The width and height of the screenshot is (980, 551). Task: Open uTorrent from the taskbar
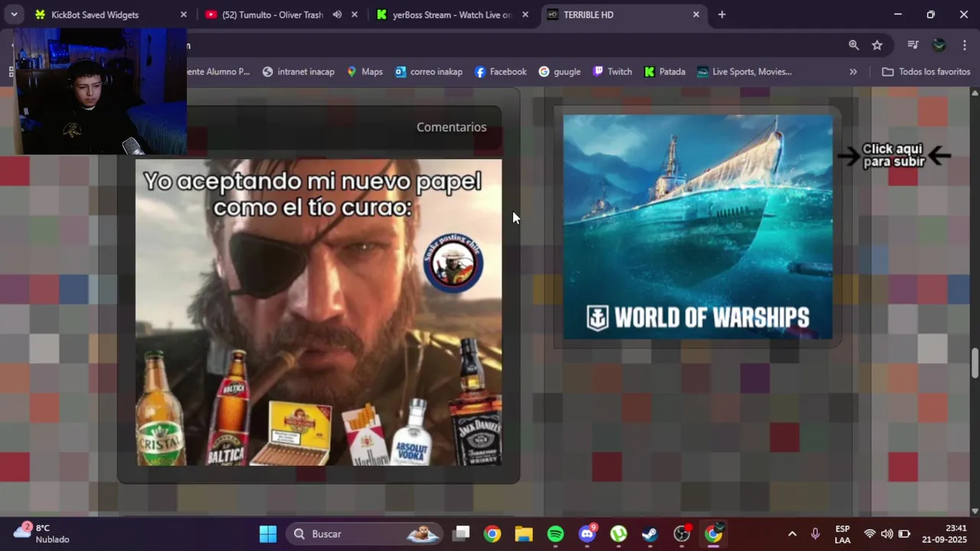click(x=619, y=534)
